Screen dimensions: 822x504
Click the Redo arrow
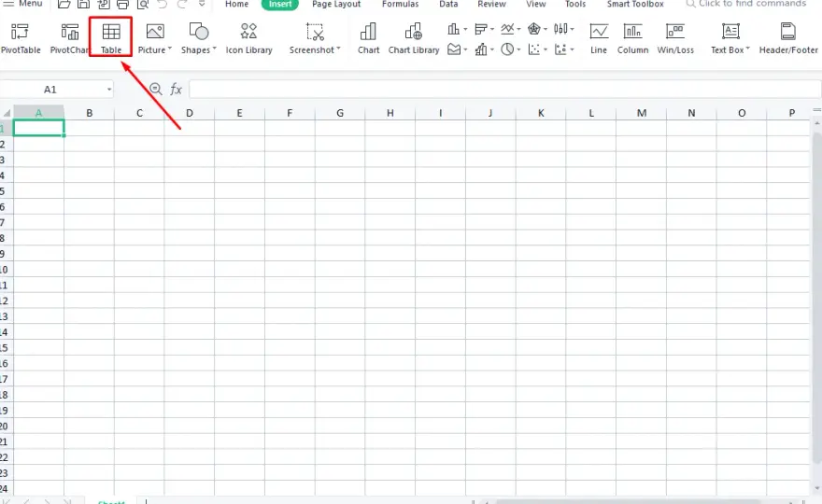(182, 4)
